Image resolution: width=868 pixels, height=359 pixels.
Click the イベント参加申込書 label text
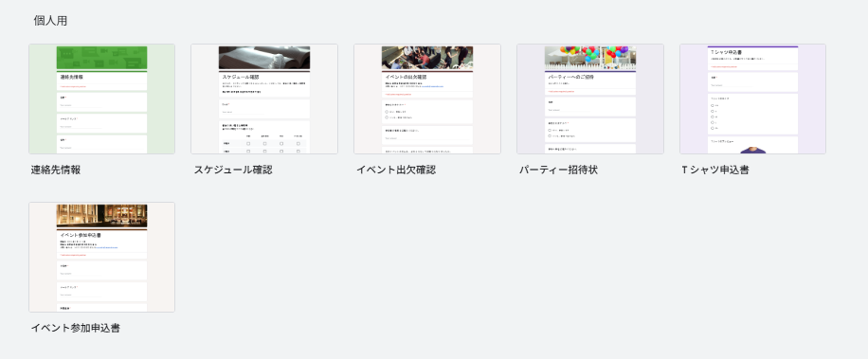click(75, 328)
